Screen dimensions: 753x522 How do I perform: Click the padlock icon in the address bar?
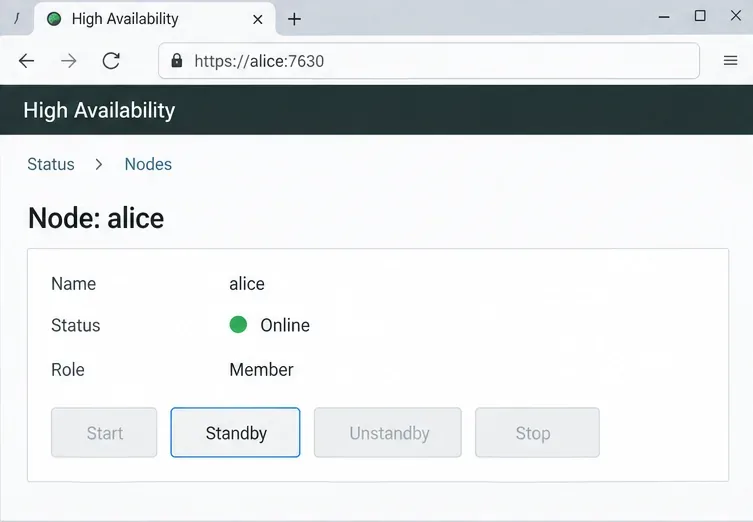click(x=177, y=61)
